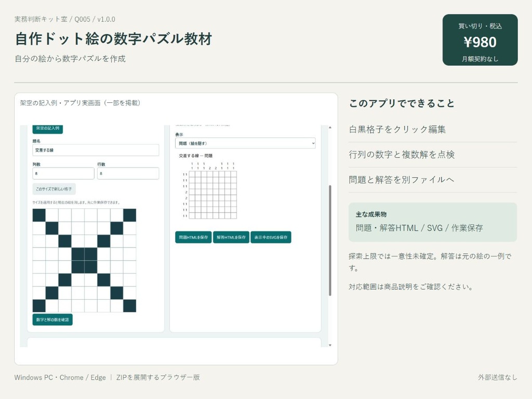Toggle the top-left black cell of the drawing grid

(x=39, y=215)
